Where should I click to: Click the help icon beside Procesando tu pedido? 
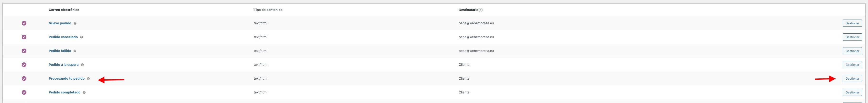[88, 79]
